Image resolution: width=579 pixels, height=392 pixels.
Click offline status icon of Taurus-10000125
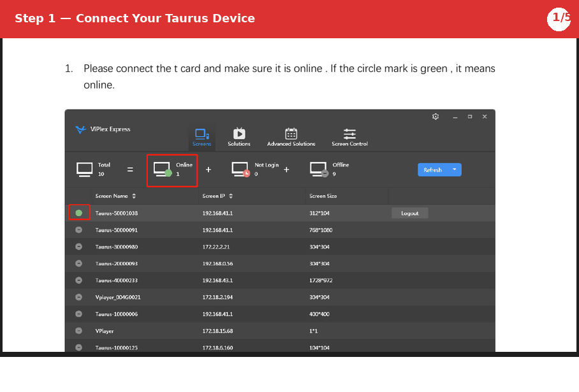click(x=78, y=347)
